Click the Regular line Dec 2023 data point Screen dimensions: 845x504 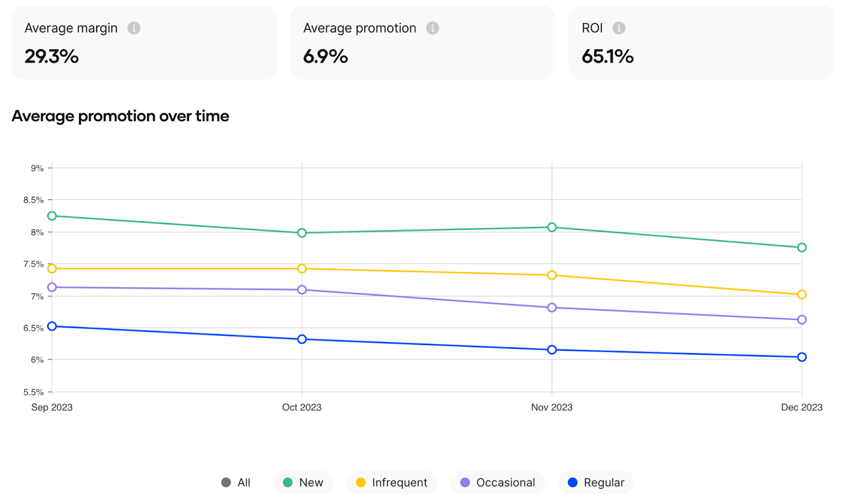pos(802,357)
